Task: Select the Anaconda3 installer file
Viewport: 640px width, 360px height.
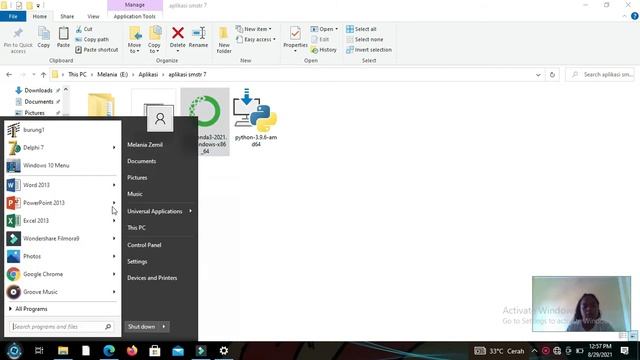Action: (x=205, y=122)
